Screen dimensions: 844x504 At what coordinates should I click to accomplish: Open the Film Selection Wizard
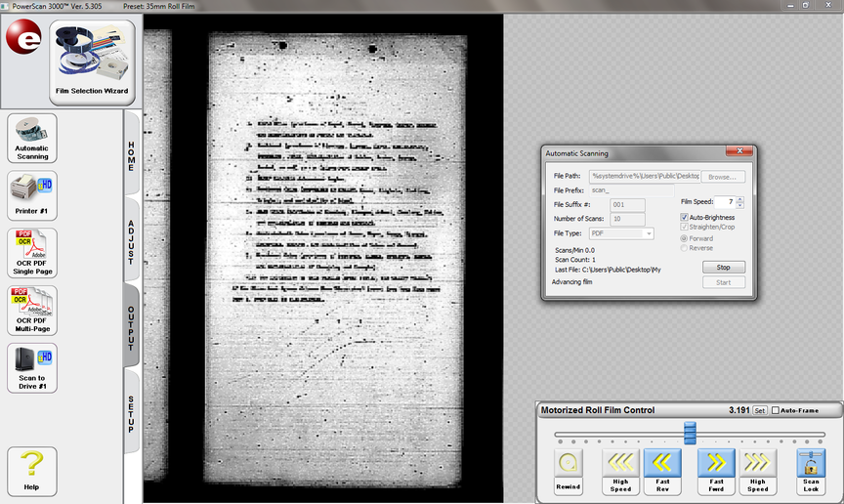[92, 63]
